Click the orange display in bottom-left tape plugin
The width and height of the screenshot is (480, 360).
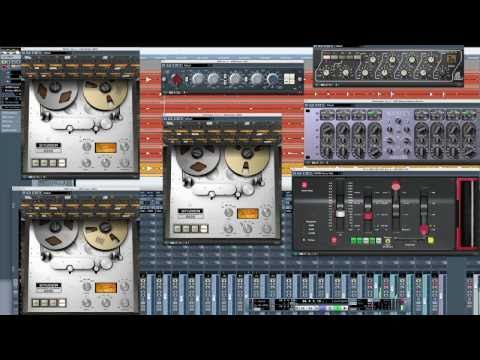click(106, 288)
